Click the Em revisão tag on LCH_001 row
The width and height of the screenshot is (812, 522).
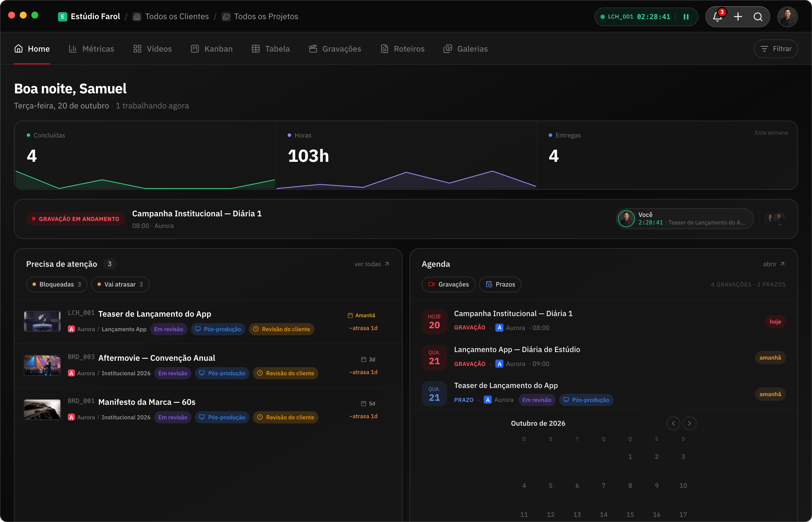(168, 329)
